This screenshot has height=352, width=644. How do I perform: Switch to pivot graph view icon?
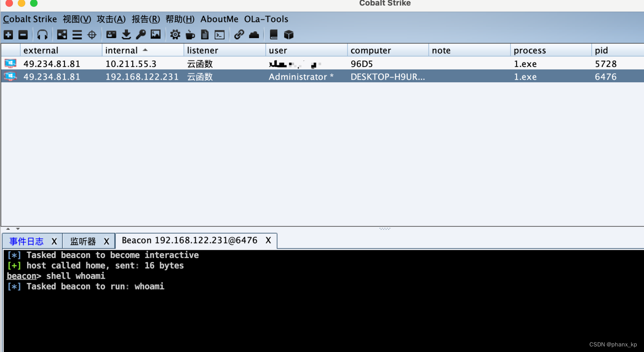click(62, 35)
